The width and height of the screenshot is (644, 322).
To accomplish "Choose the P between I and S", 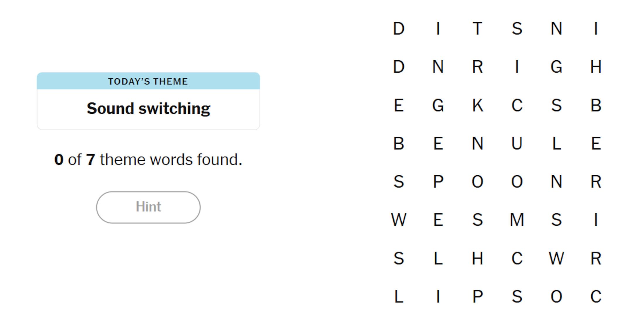I will coord(477,296).
